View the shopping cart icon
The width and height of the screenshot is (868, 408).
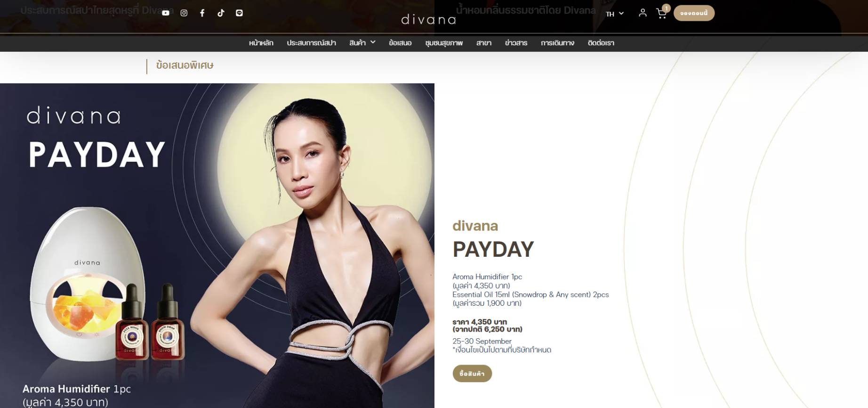pos(662,13)
